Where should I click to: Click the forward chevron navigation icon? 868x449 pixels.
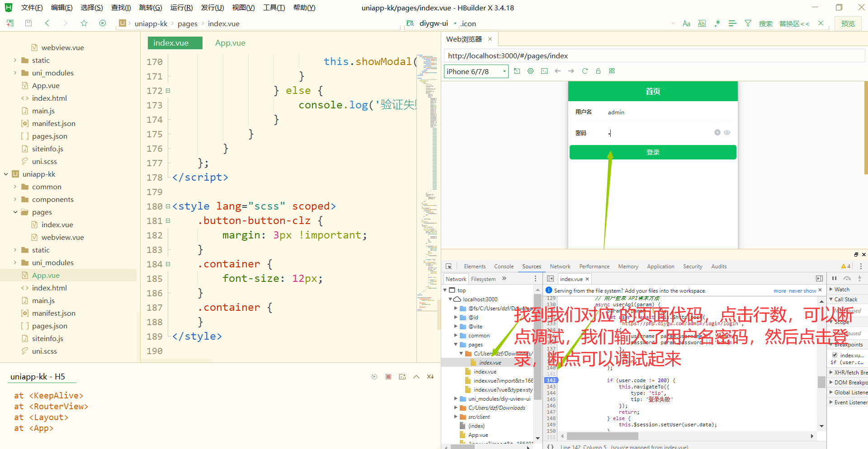point(66,23)
